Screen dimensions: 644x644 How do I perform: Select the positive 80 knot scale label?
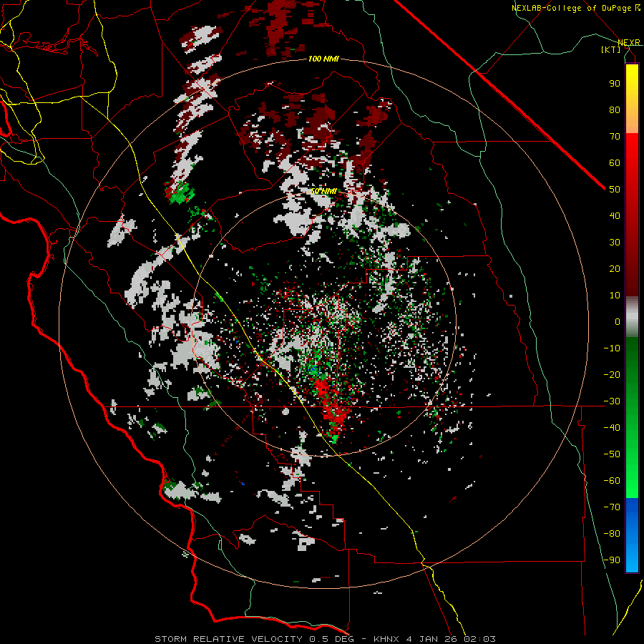(x=615, y=110)
